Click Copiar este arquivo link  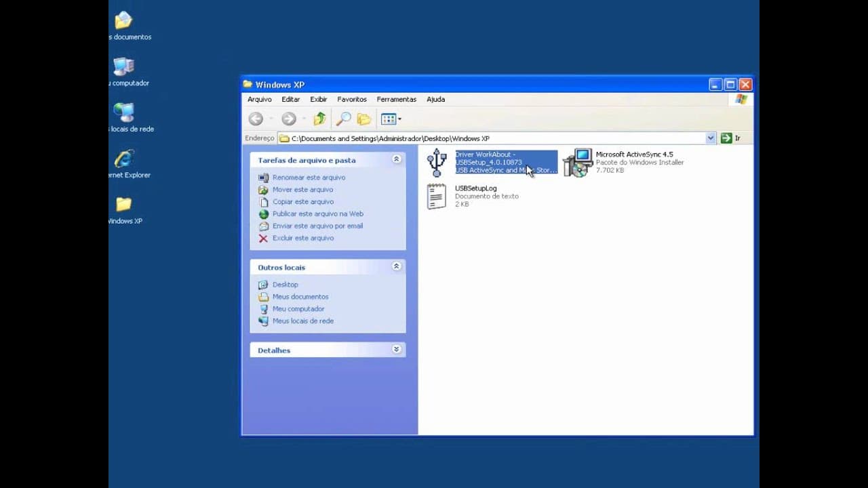coord(303,202)
